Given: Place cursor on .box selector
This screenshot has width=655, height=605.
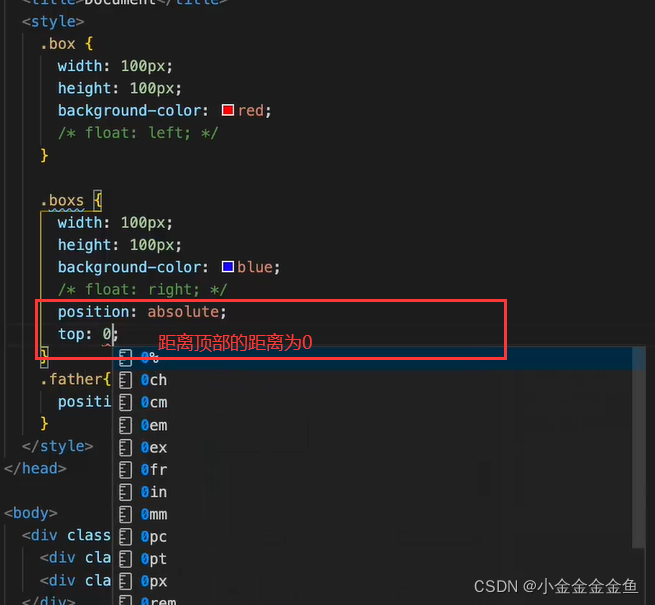Looking at the screenshot, I should pyautogui.click(x=58, y=44).
